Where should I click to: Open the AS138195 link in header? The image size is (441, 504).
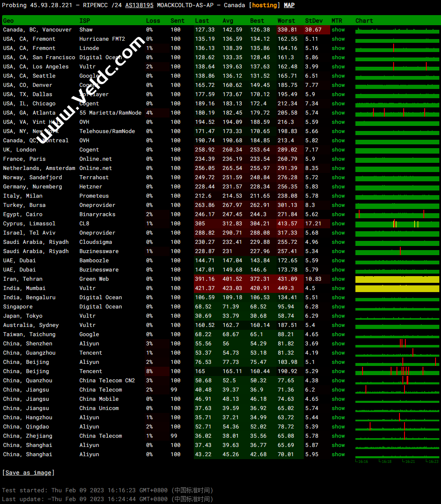click(139, 5)
